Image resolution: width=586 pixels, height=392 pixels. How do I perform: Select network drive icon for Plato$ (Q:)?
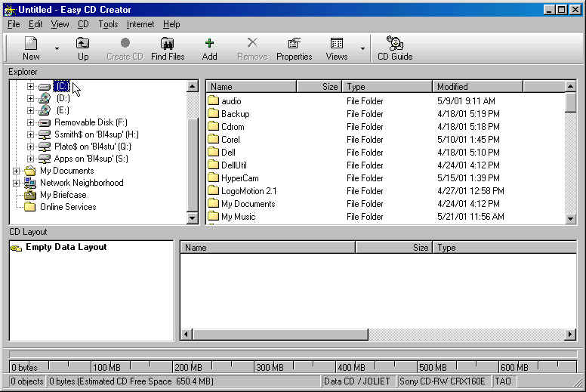(45, 147)
